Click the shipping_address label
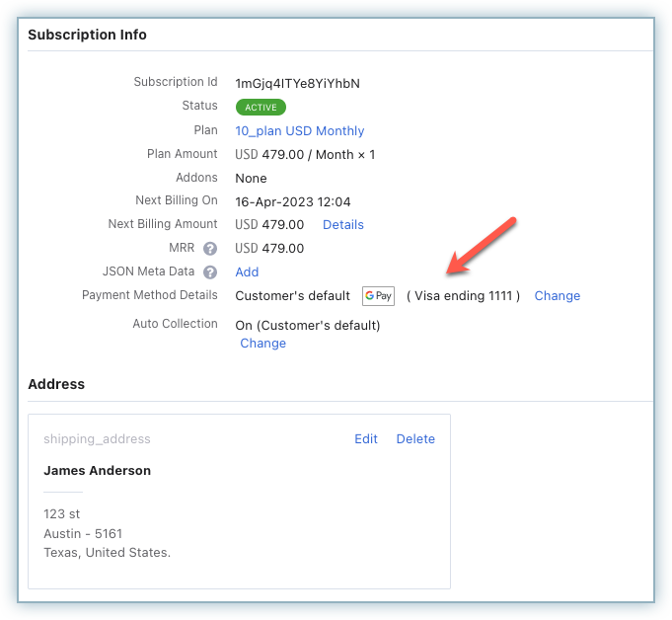Screen dimensions: 672x620 (x=97, y=439)
